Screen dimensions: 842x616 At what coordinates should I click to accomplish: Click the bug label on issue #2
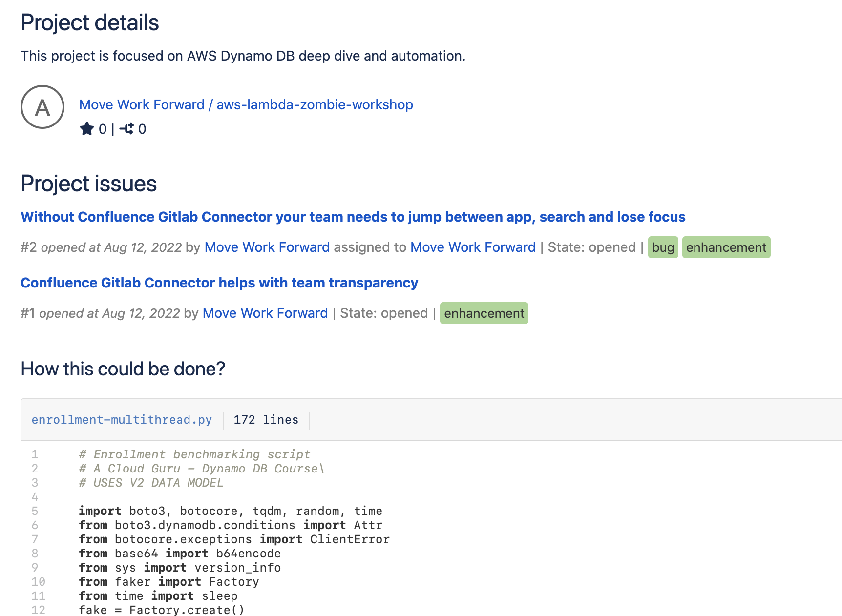[x=662, y=247]
